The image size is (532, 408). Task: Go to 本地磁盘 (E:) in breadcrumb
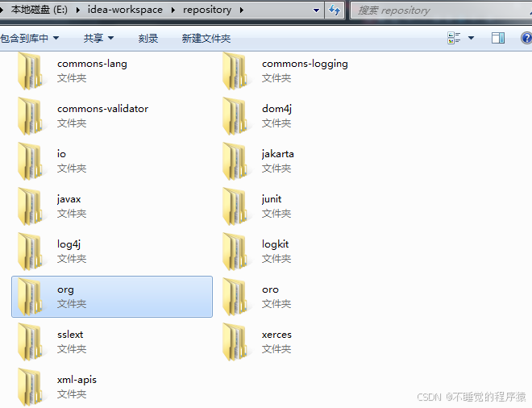[39, 10]
